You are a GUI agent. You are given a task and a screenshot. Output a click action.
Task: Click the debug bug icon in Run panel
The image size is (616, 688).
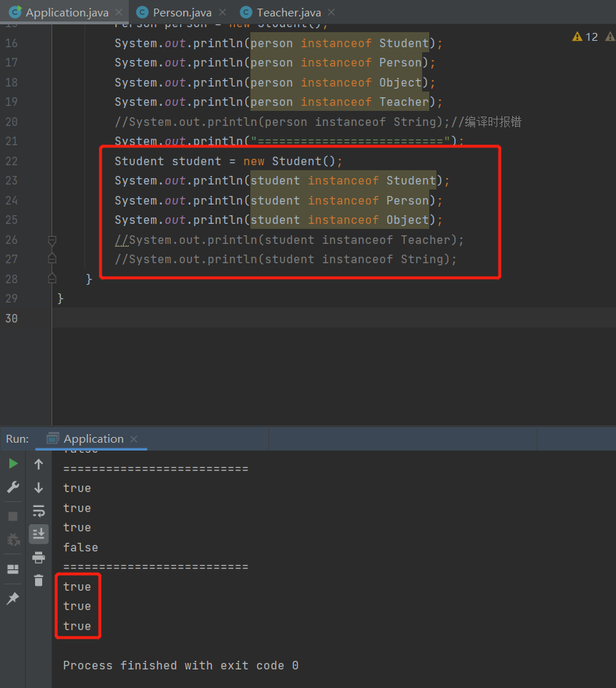pos(13,540)
